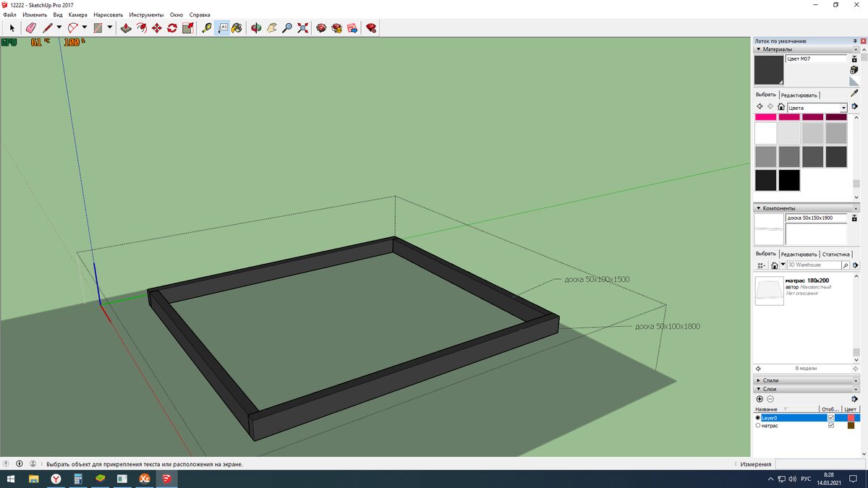This screenshot has width=868, height=488.
Task: Choose the Paint Bucket tool
Action: tap(237, 28)
